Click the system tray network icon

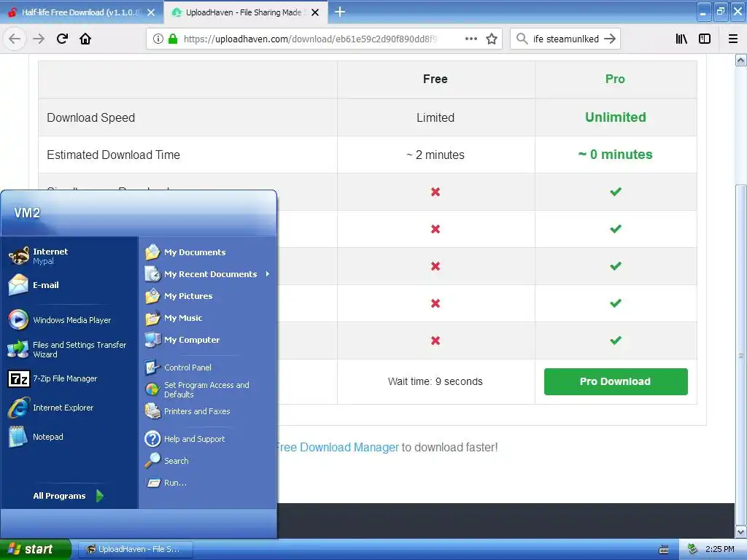point(693,549)
